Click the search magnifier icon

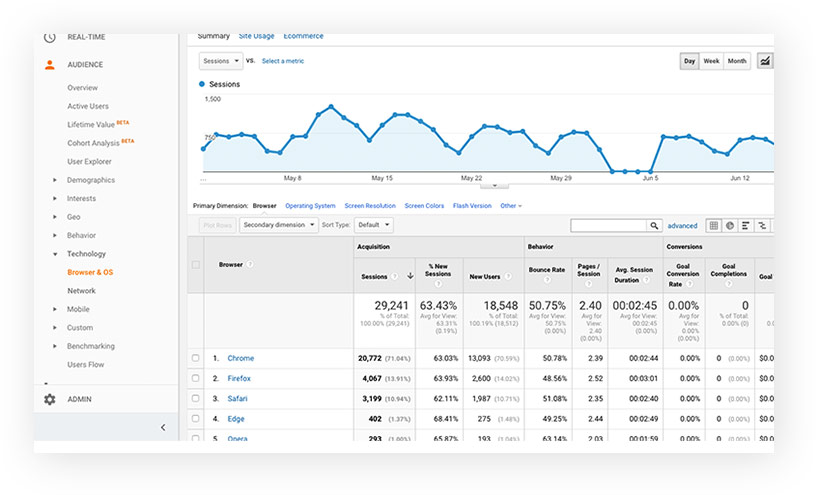coord(654,226)
